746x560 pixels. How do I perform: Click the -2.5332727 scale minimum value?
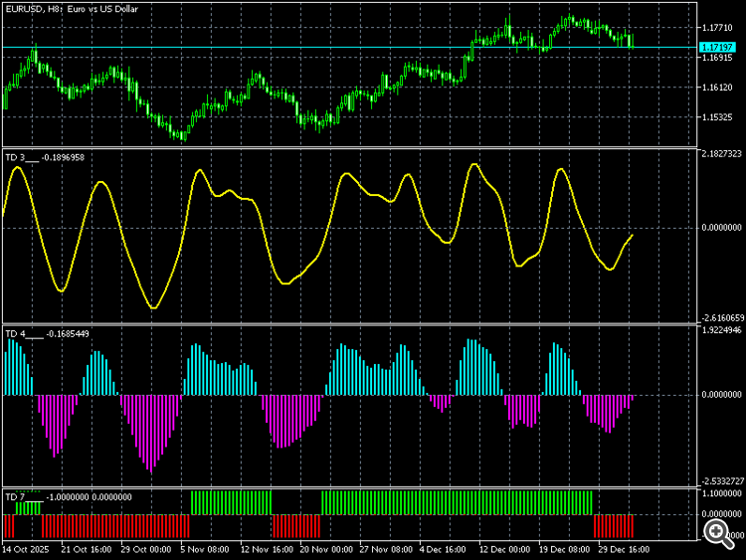[721, 481]
